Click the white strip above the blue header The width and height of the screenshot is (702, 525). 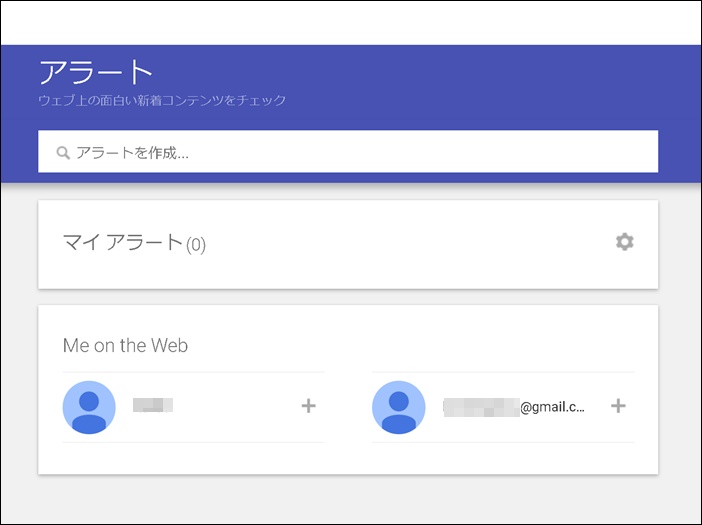(x=350, y=22)
